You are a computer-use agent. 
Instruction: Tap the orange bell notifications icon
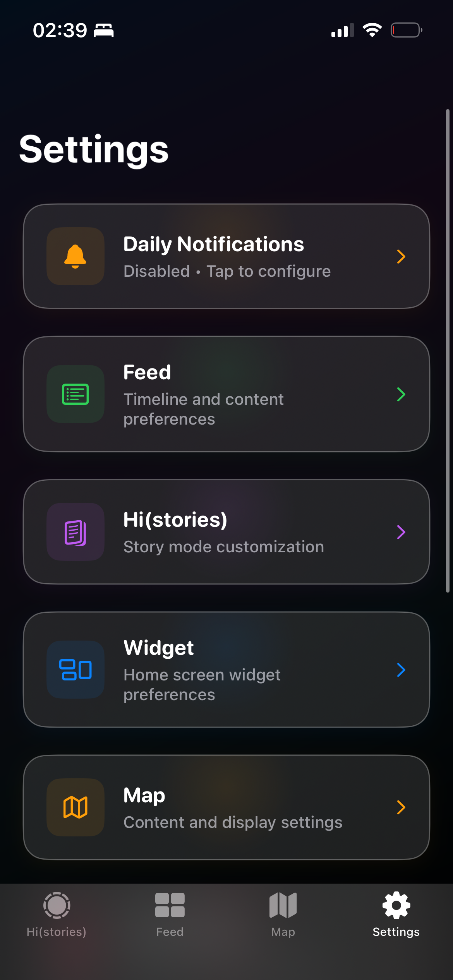[x=75, y=256]
